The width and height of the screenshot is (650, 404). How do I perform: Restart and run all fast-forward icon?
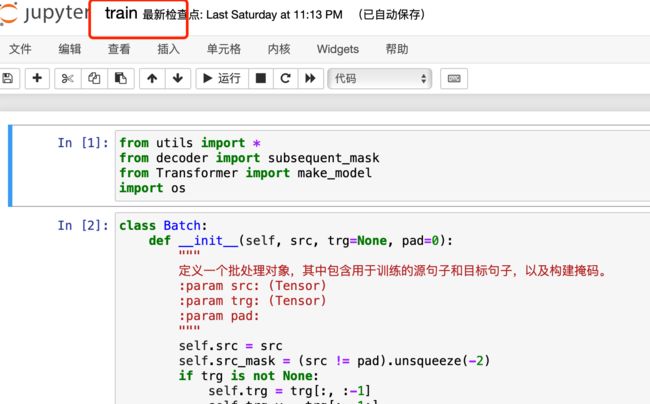pyautogui.click(x=310, y=78)
